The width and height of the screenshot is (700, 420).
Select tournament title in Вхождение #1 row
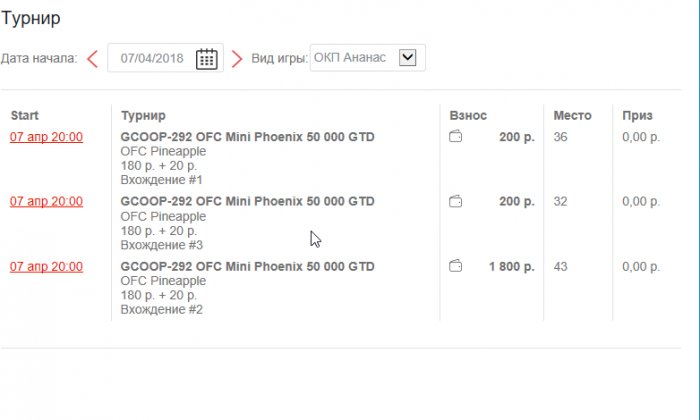(247, 136)
